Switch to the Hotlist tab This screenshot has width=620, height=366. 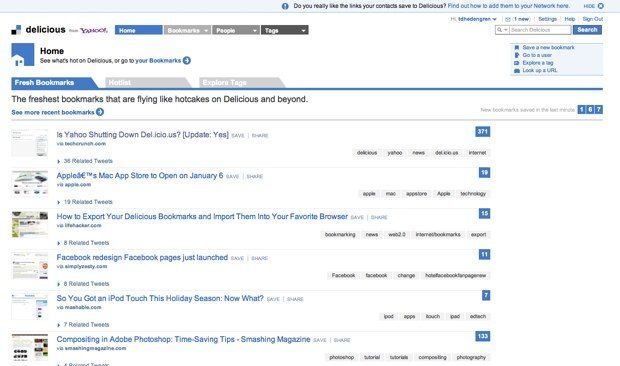tap(147, 83)
